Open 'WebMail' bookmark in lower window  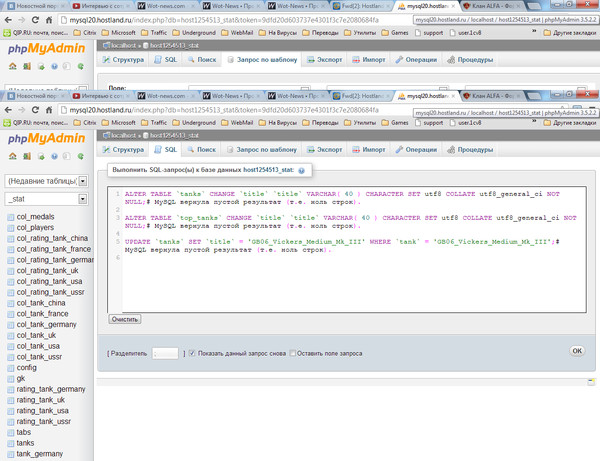(x=237, y=123)
